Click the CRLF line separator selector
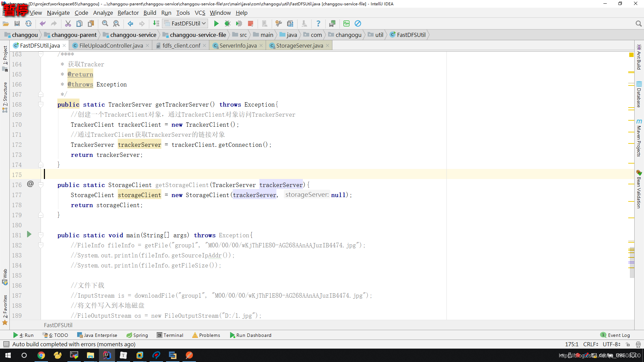Screen dimensions: 644x362 (591, 344)
